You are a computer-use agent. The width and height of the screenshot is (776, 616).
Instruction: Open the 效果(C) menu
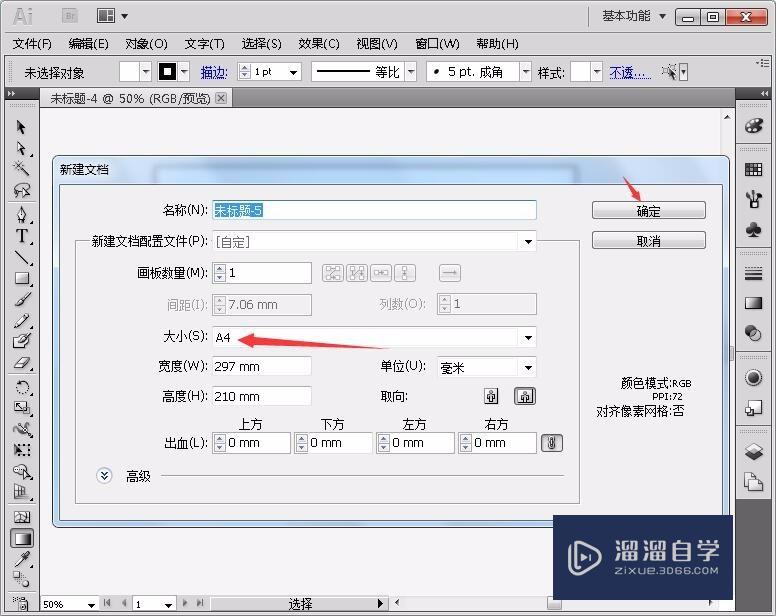point(319,44)
